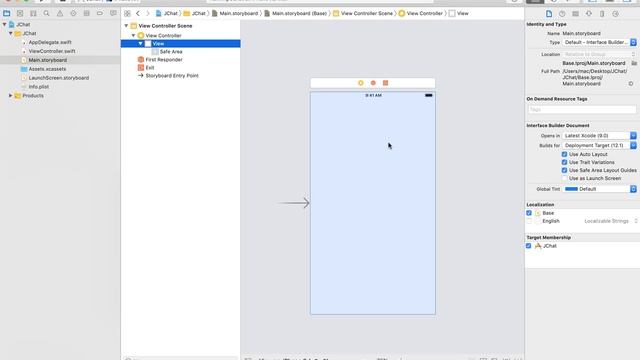The image size is (640, 360).
Task: Reveal full path in Finder arrow
Action: 631,84
